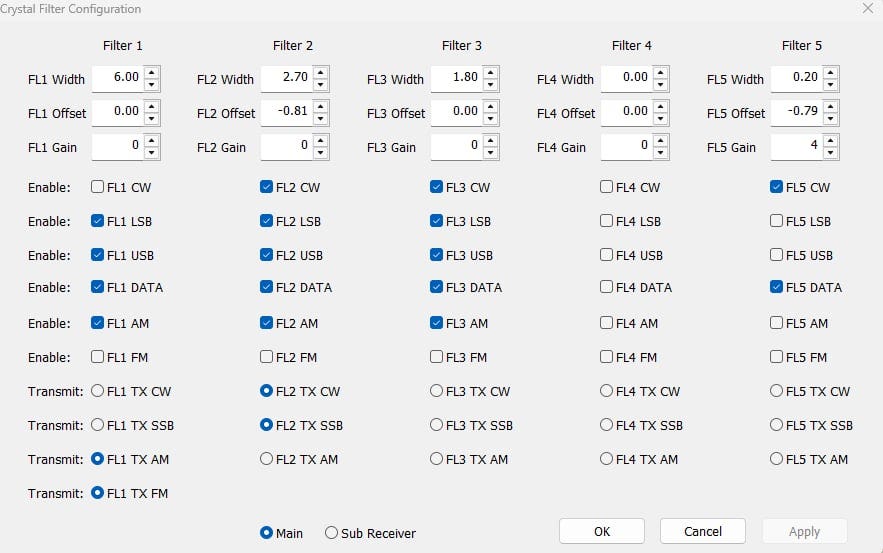Switch to the Sub Receiver option
The image size is (883, 553).
tap(332, 533)
